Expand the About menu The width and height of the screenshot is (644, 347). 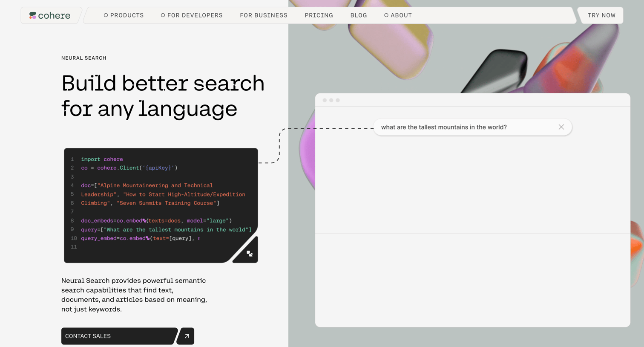(398, 15)
